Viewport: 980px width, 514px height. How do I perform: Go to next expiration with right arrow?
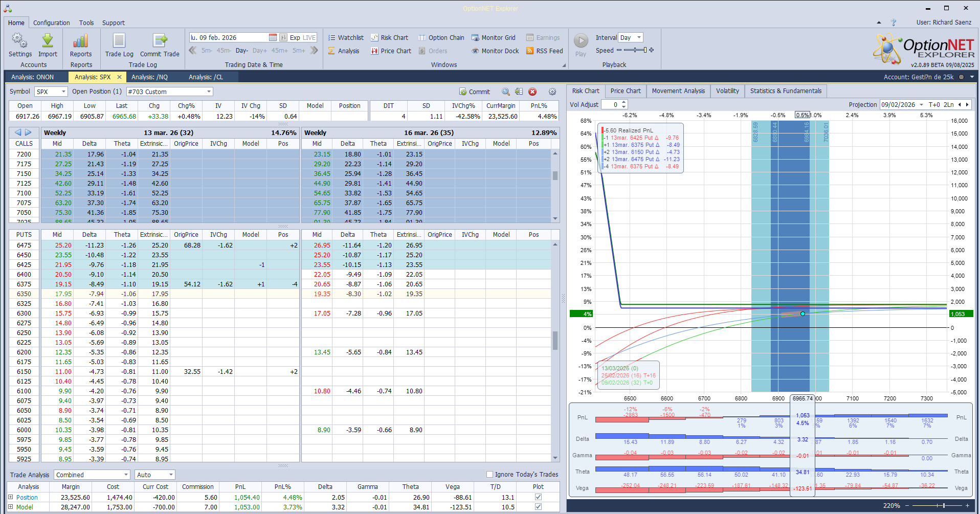point(28,132)
